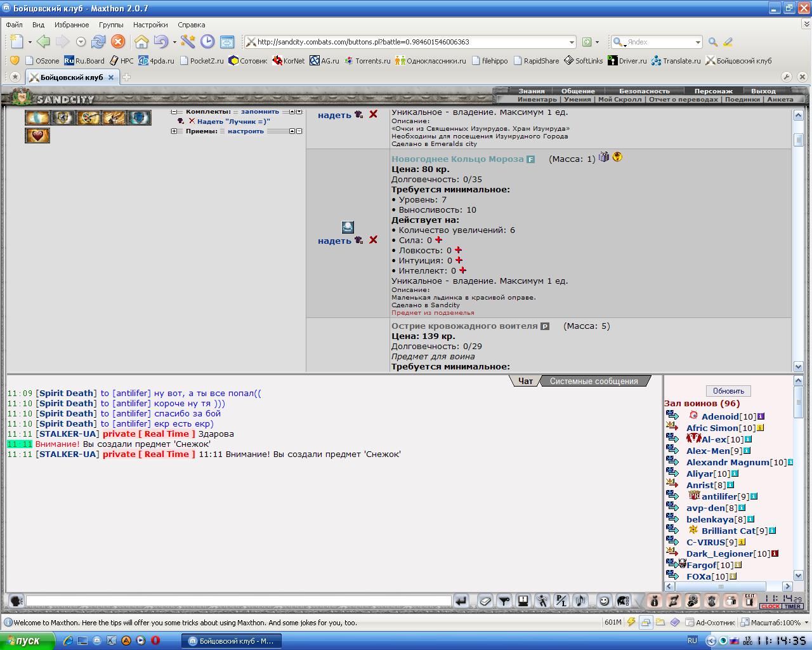Stop loading with the red X button
This screenshot has width=812, height=650.
click(118, 42)
